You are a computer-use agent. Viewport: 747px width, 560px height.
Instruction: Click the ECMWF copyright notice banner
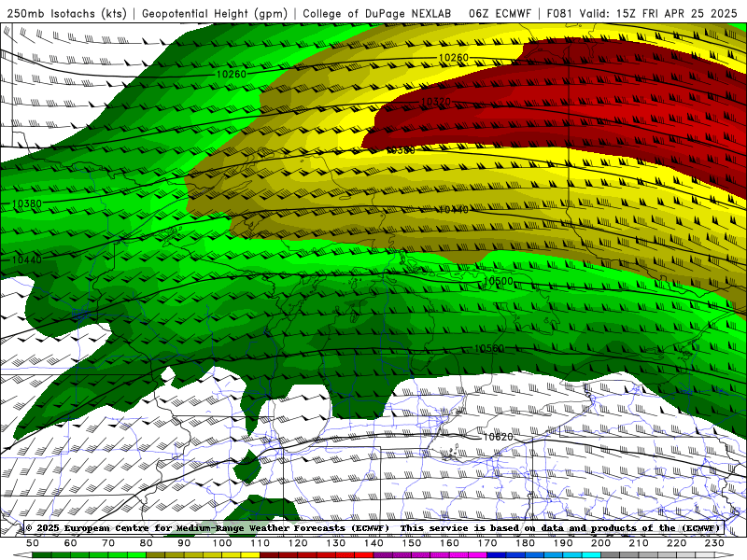pyautogui.click(x=373, y=528)
